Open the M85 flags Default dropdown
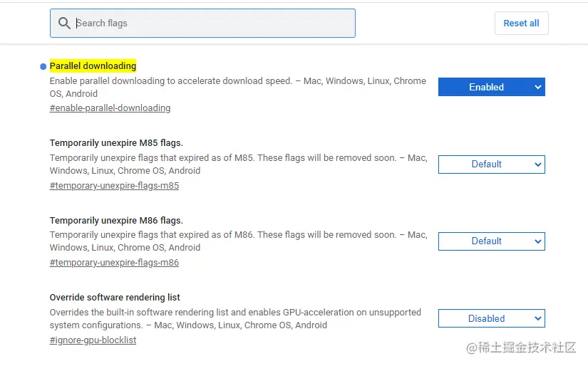The image size is (588, 366). tap(491, 164)
